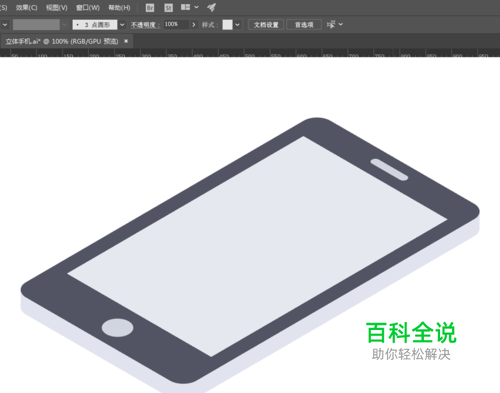Open the Adobe Stock (St) icon

[169, 7]
